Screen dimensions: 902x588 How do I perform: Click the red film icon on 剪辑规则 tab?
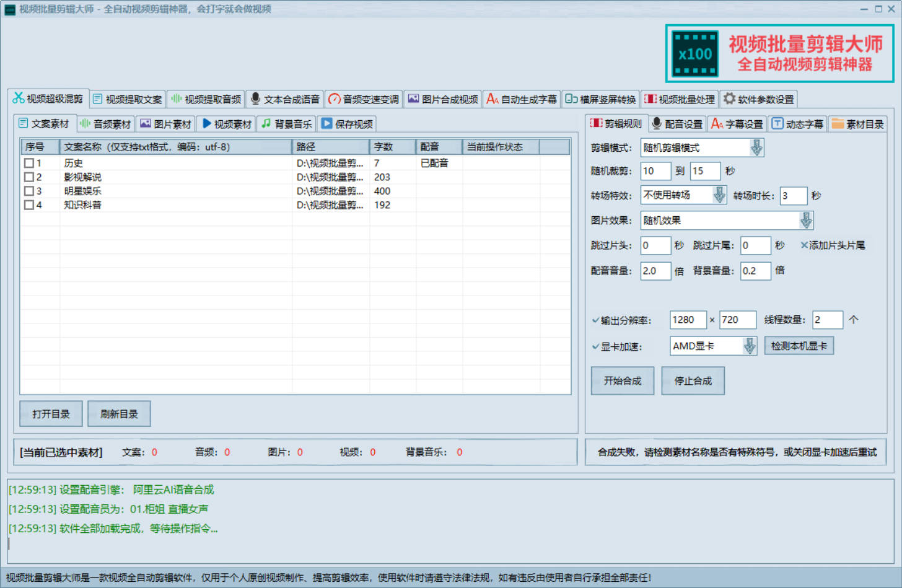[596, 123]
